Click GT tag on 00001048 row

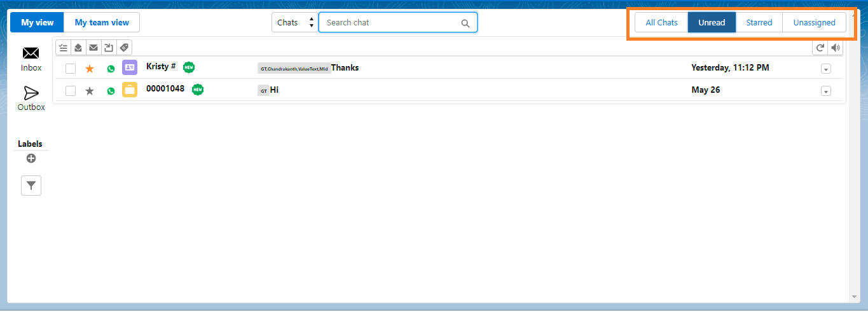pyautogui.click(x=263, y=91)
